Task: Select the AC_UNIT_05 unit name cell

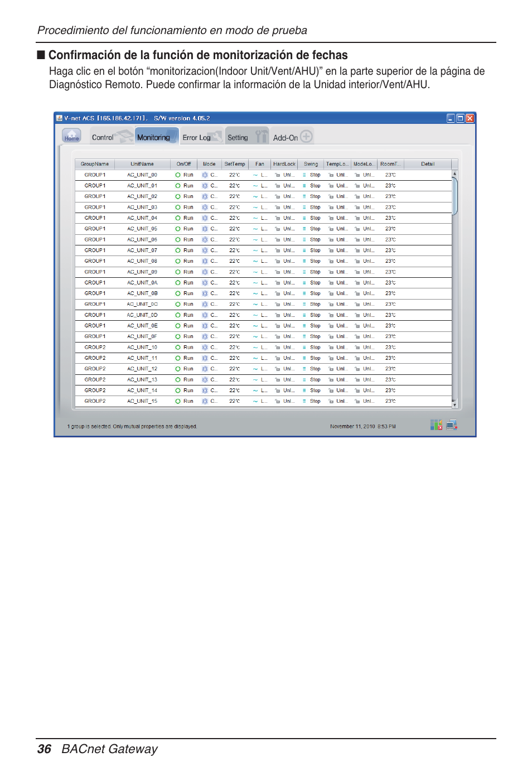Action: pyautogui.click(x=142, y=229)
